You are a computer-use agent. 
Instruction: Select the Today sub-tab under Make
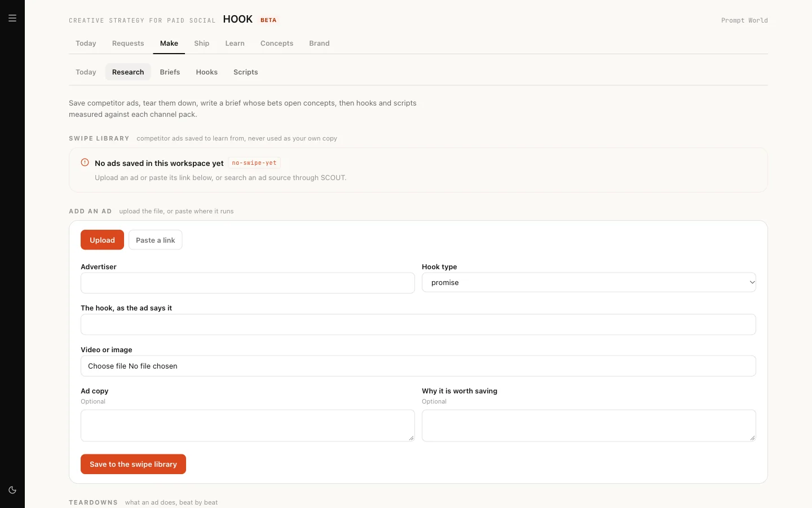[x=86, y=72]
